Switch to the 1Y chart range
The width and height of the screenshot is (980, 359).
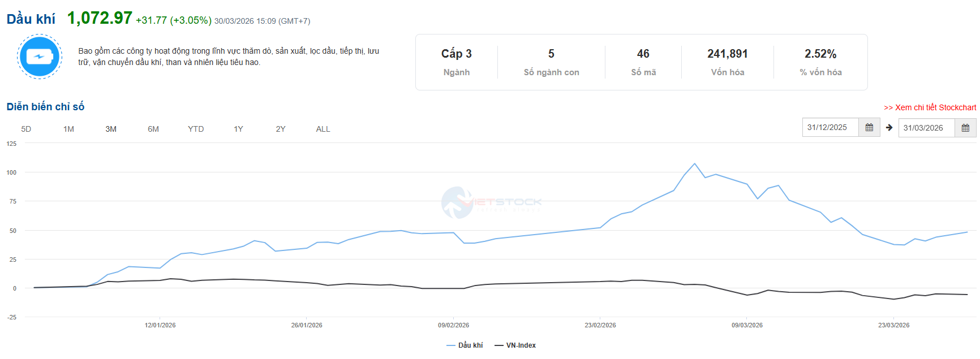point(238,129)
